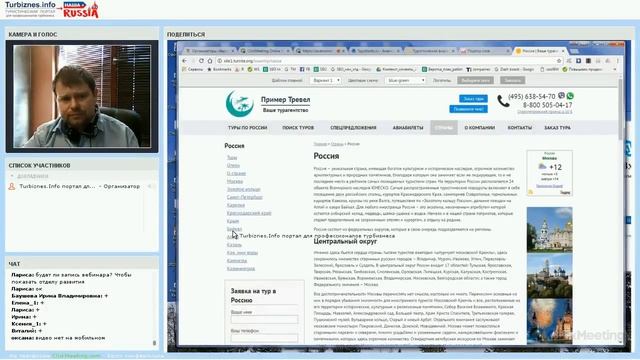Open the FB bookmark icon
Image resolution: width=640 pixels, height=360 pixels.
(x=304, y=69)
